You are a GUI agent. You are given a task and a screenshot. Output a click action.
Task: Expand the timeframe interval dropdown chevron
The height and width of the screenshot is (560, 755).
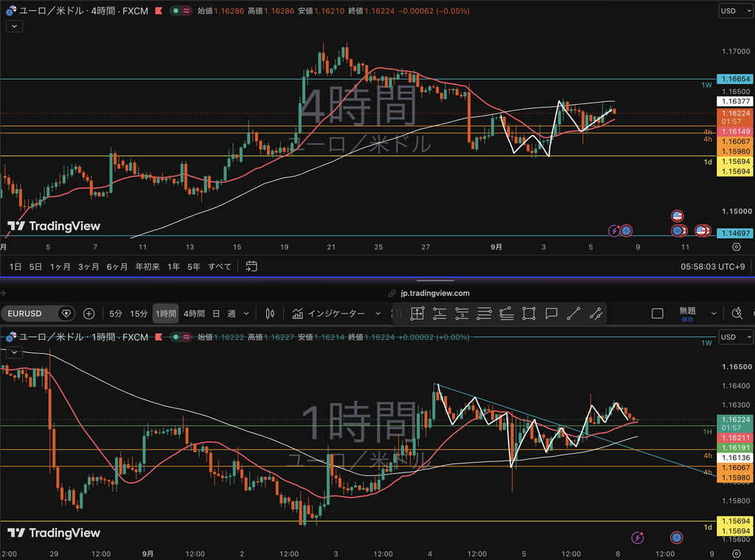tap(246, 314)
